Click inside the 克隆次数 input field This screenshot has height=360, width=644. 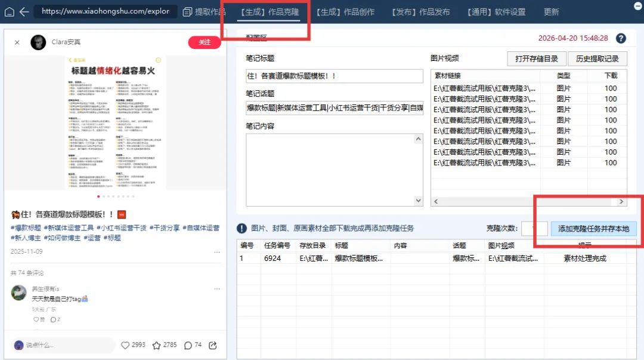tap(534, 229)
